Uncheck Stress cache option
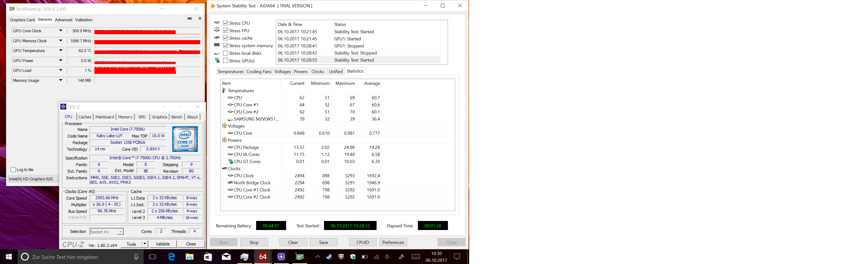Image resolution: width=868 pixels, height=264 pixels. click(226, 38)
